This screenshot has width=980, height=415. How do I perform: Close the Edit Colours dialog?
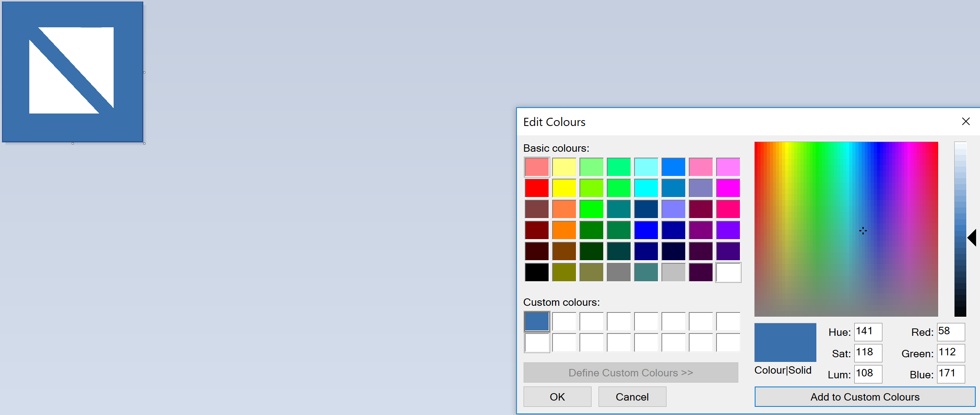966,122
